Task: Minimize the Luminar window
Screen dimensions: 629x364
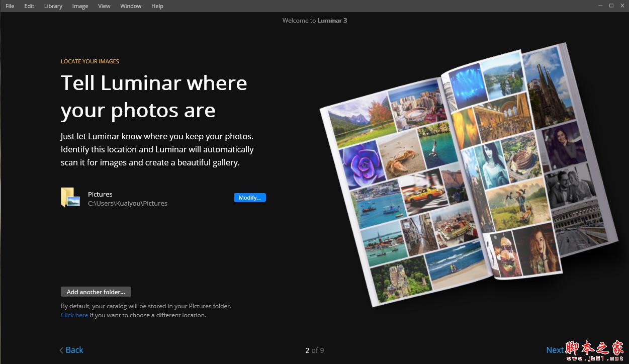Action: pyautogui.click(x=599, y=6)
